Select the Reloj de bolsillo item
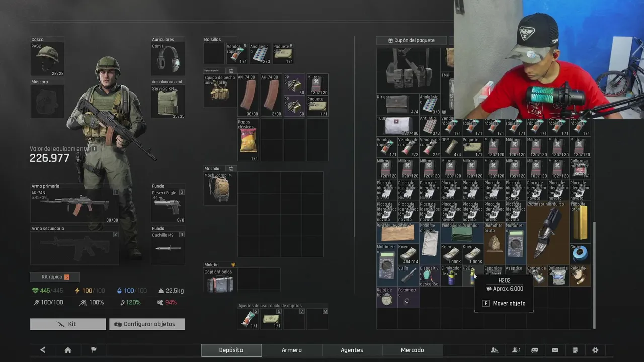 pyautogui.click(x=387, y=297)
